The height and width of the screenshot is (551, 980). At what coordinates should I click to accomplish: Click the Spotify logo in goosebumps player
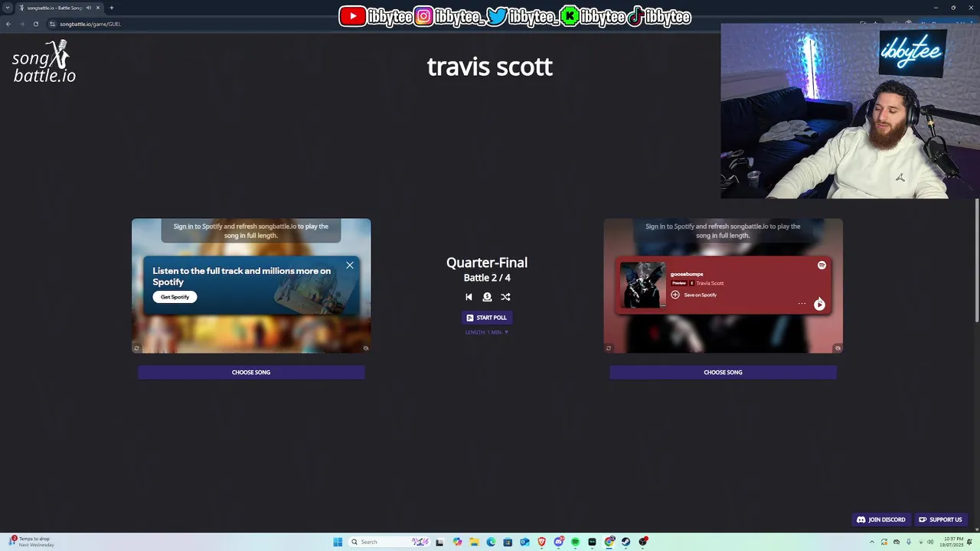pyautogui.click(x=822, y=265)
